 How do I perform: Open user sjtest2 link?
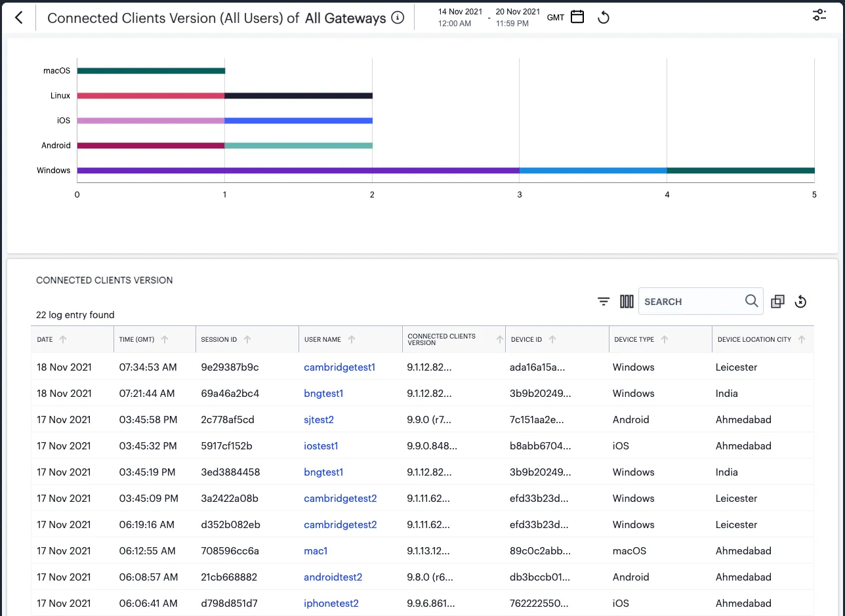[x=319, y=420]
